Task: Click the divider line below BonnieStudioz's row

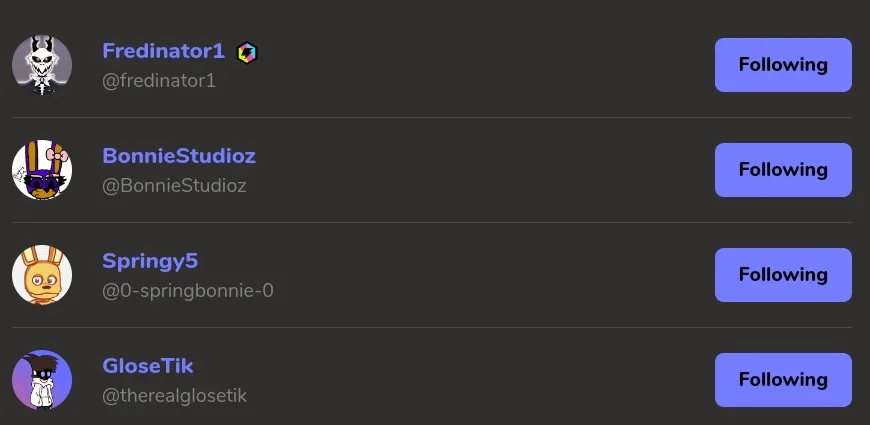Action: [432, 222]
